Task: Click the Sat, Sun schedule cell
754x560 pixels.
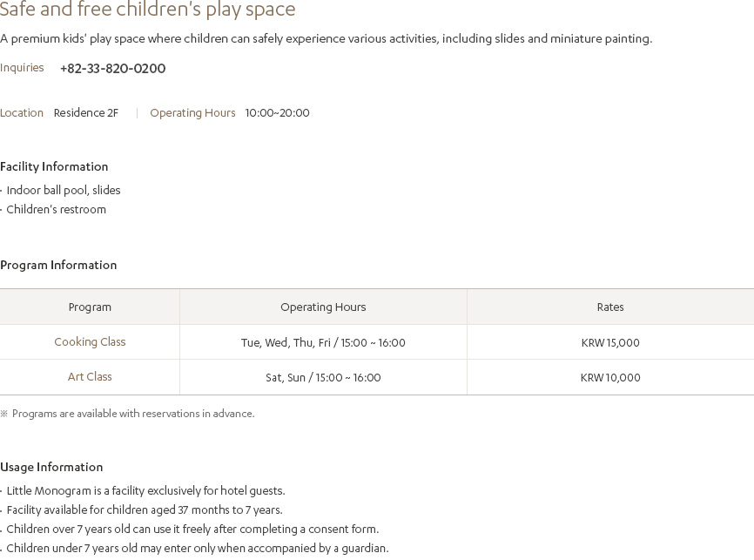Action: (x=323, y=378)
